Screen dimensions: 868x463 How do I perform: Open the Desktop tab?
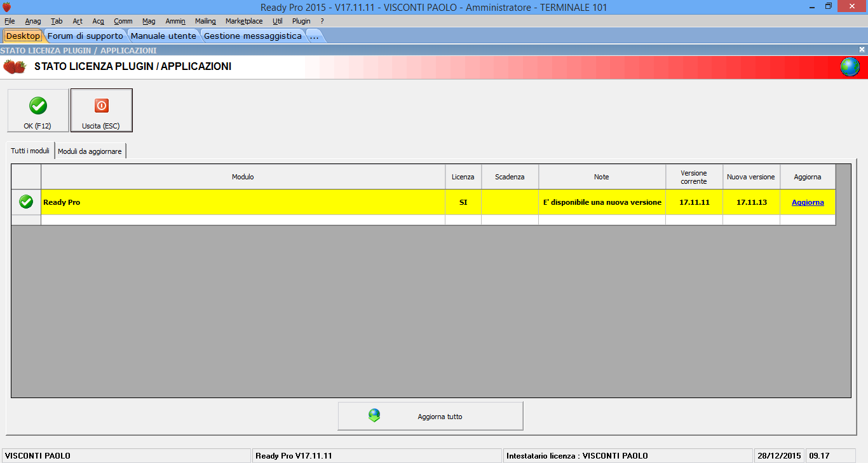(x=23, y=36)
